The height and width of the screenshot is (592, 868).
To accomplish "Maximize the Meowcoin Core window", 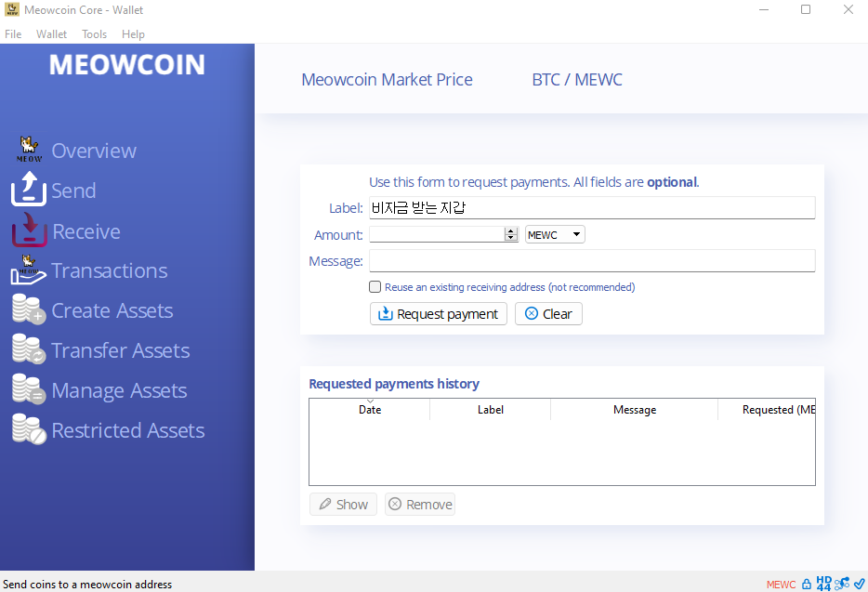I will 806,10.
